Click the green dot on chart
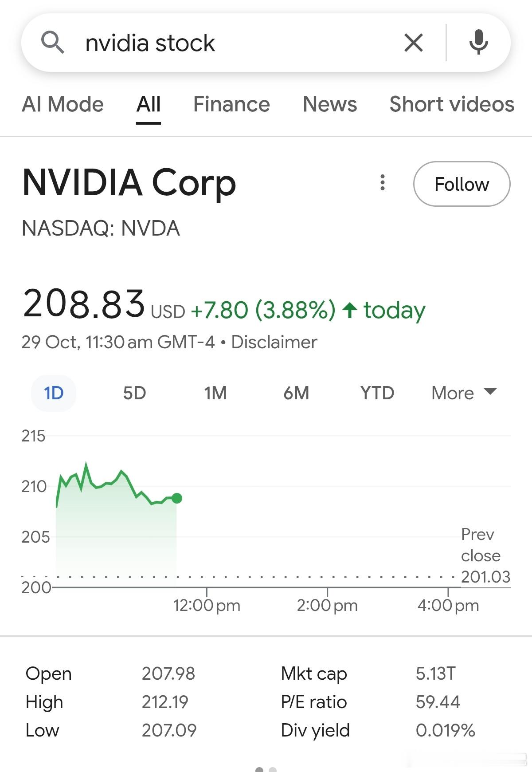The height and width of the screenshot is (772, 532). [177, 498]
